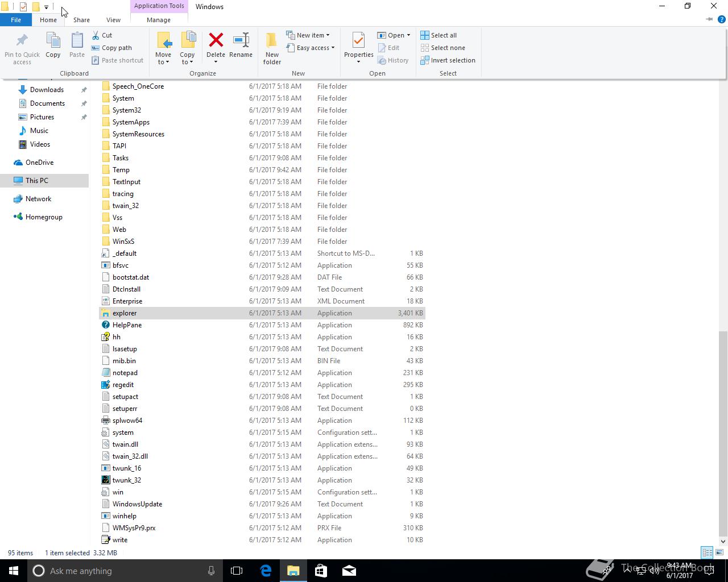
Task: Open Homegroup in navigation pane
Action: click(x=44, y=217)
